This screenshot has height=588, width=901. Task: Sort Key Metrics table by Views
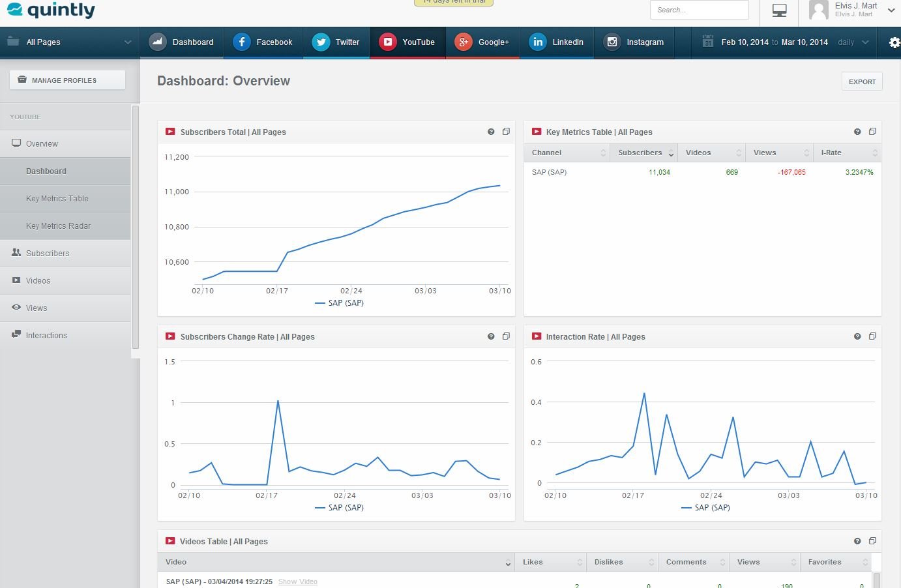click(x=779, y=153)
